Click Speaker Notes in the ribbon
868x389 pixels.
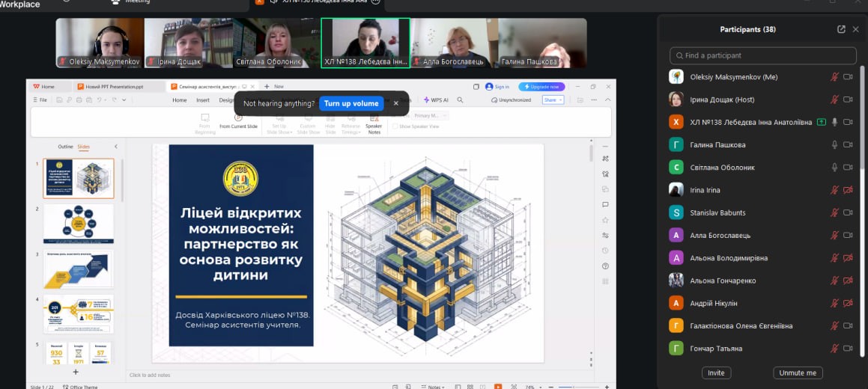coord(374,124)
